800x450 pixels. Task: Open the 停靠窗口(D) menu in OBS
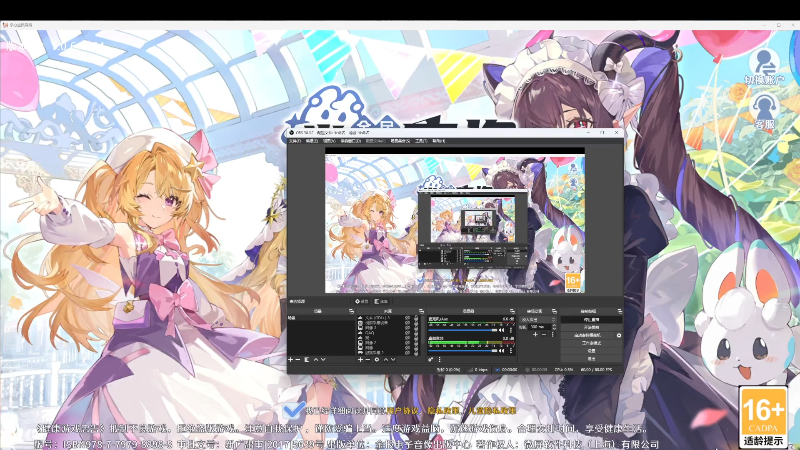point(351,141)
